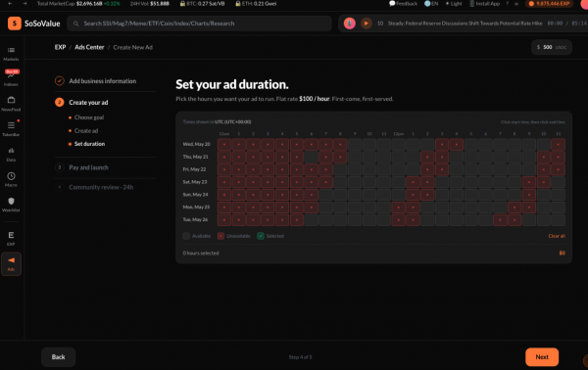The height and width of the screenshot is (370, 588).
Task: Click the SoSoValue logo
Action: (33, 23)
